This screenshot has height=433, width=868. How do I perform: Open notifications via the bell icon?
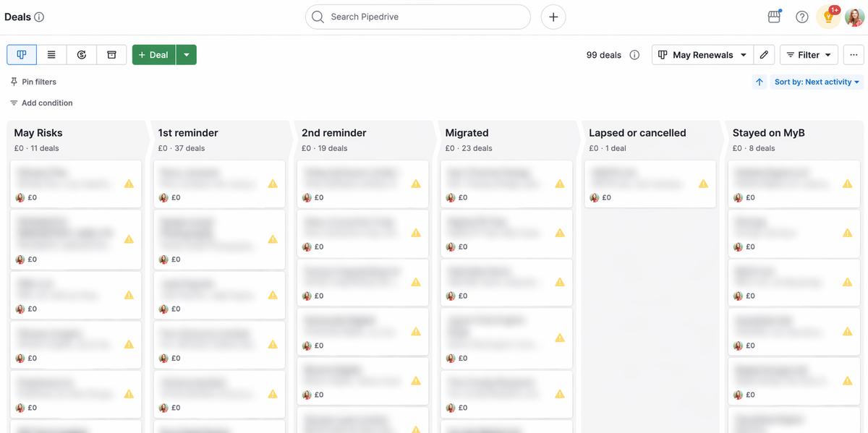(x=827, y=17)
